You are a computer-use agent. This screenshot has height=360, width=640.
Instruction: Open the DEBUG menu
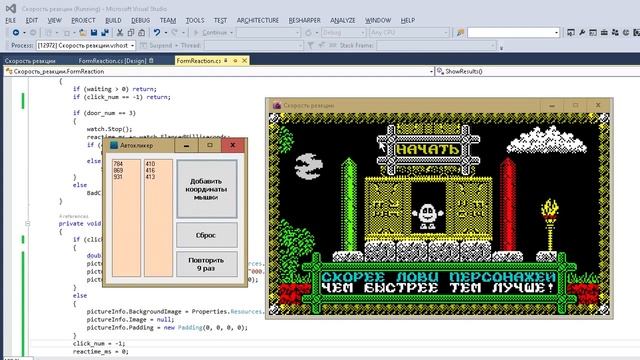140,20
